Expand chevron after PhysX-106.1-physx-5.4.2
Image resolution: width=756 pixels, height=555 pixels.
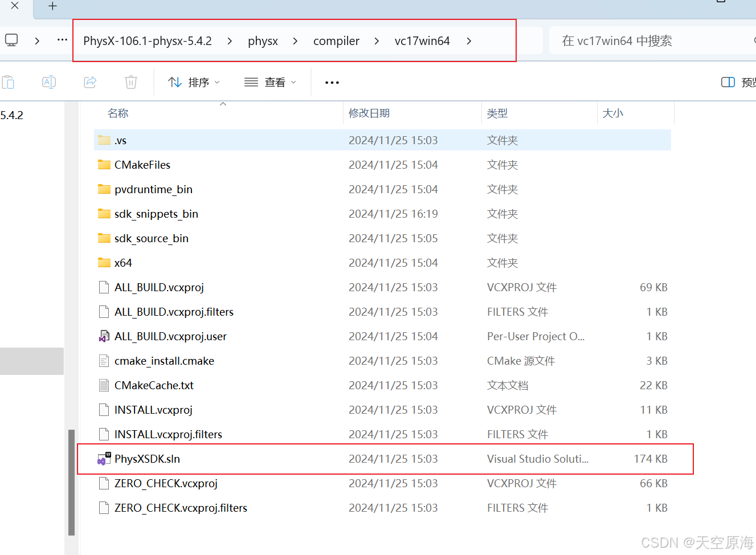pos(230,41)
